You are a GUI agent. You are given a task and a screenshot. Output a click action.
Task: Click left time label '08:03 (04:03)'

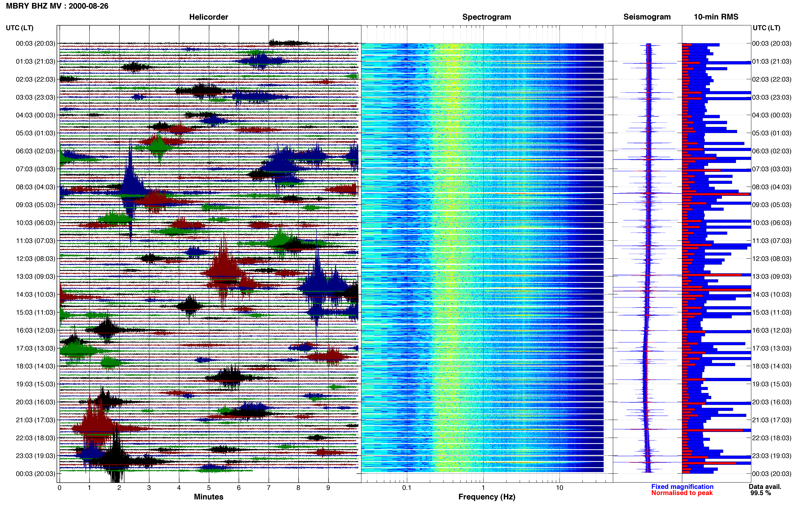35,187
